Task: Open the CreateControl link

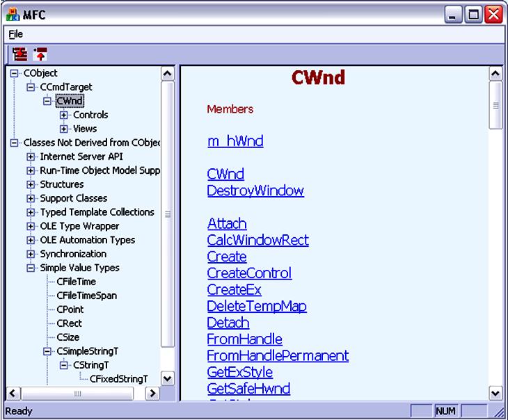Action: tap(249, 273)
